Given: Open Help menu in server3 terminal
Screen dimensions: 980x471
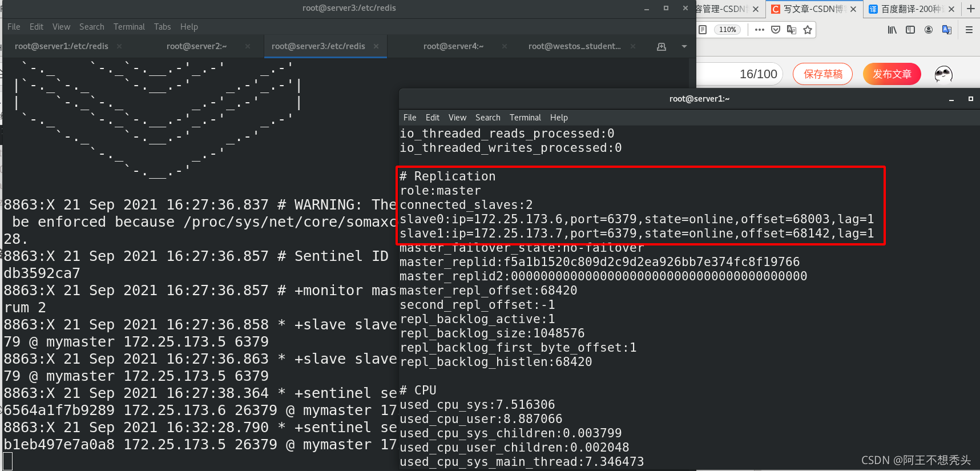Looking at the screenshot, I should click(x=189, y=27).
